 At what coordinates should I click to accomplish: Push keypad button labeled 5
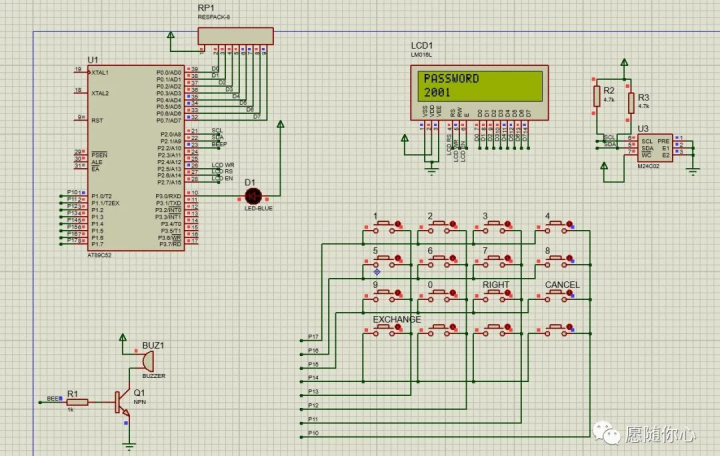(384, 261)
